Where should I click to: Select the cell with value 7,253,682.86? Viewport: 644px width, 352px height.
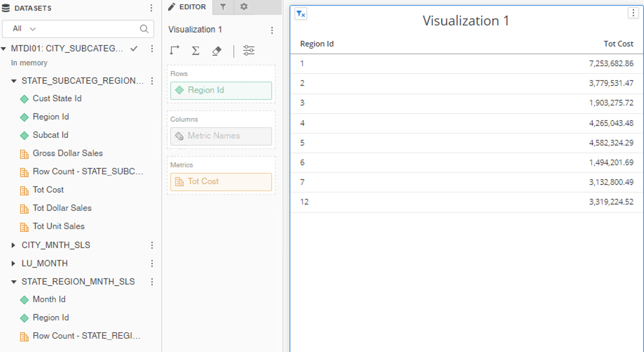[x=611, y=64]
